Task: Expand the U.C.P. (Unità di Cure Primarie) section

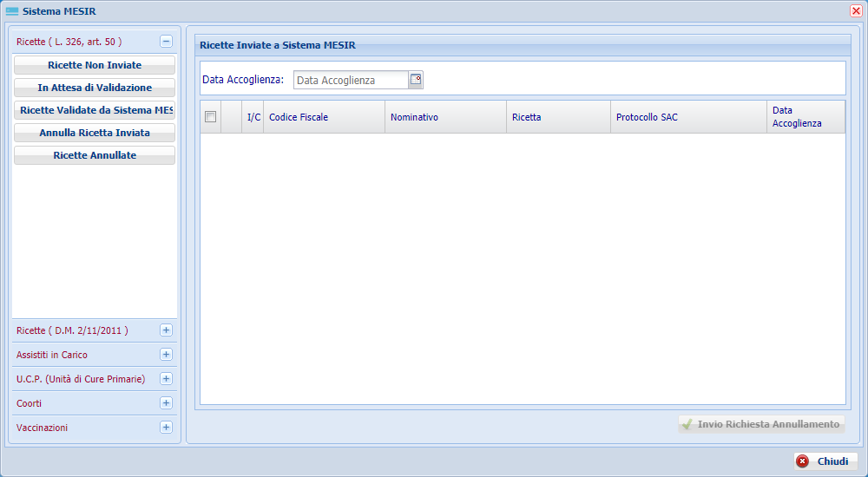Action: tap(166, 379)
